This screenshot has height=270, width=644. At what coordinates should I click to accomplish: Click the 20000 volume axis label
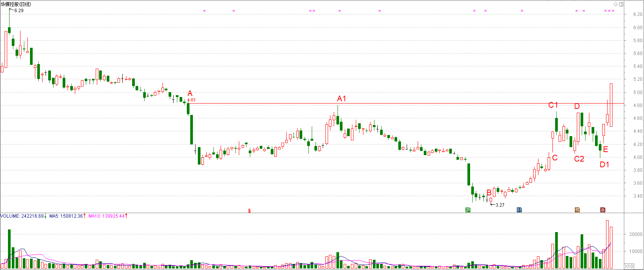636,234
